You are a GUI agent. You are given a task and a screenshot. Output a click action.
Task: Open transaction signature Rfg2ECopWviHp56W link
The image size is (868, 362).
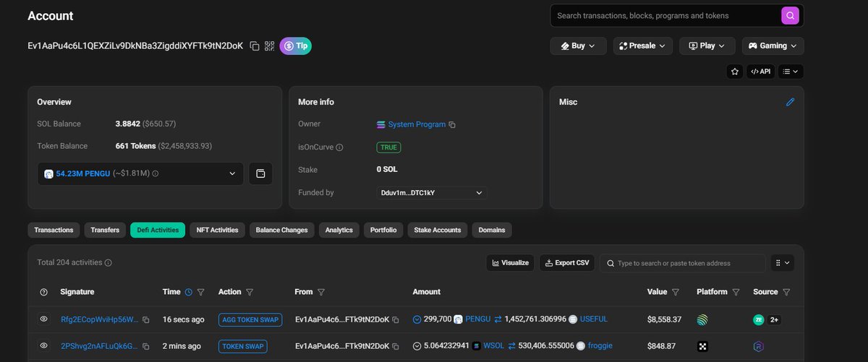click(x=100, y=319)
